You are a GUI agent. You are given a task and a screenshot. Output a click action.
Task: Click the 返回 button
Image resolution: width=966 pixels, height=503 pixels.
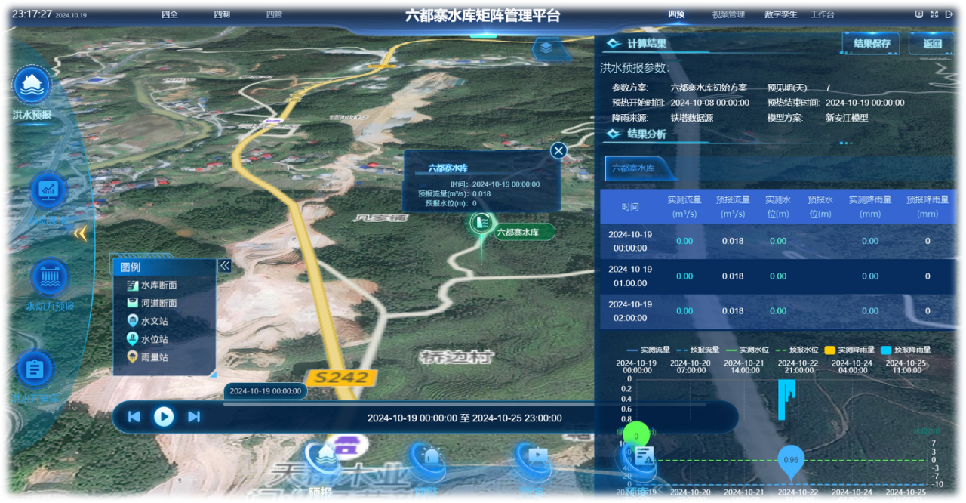pyautogui.click(x=932, y=44)
